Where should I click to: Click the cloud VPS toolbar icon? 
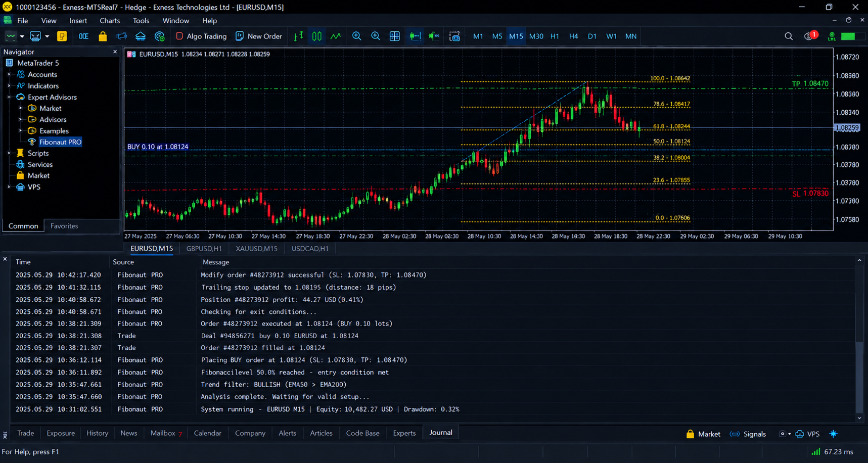(x=141, y=36)
